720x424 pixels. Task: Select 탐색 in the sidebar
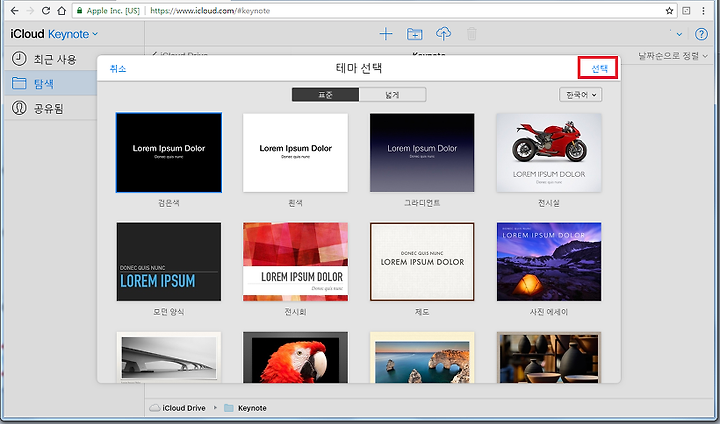51,83
